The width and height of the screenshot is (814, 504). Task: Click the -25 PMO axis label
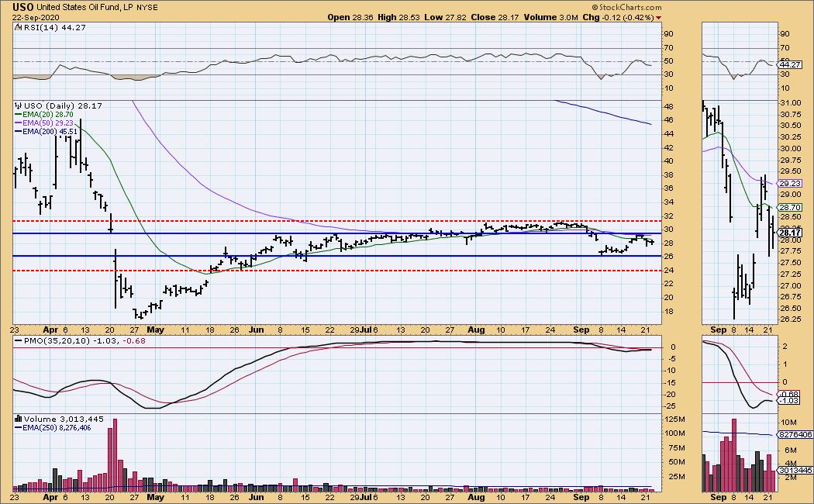[670, 406]
